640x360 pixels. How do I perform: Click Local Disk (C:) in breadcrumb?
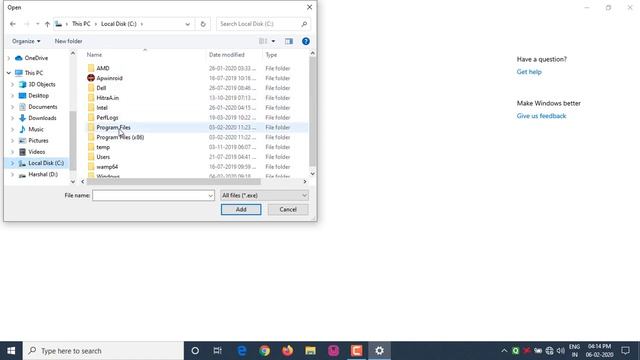[119, 24]
